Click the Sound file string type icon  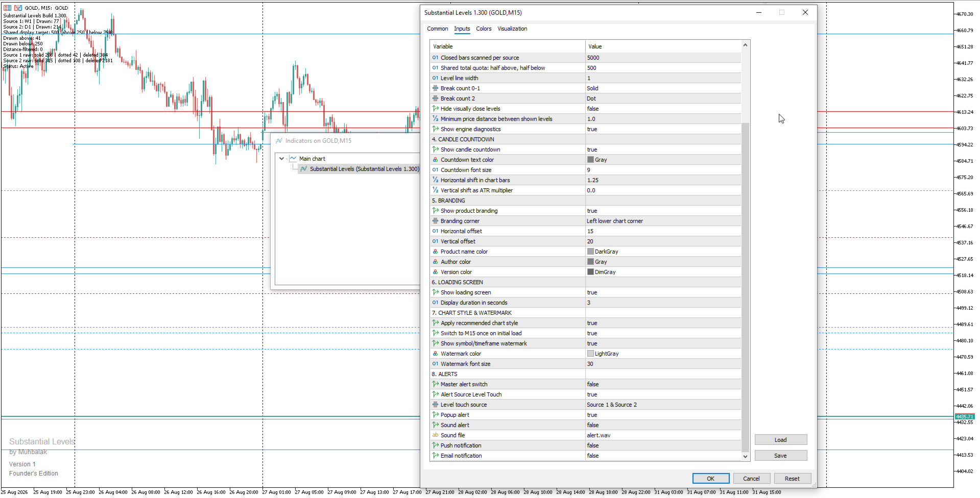(436, 435)
